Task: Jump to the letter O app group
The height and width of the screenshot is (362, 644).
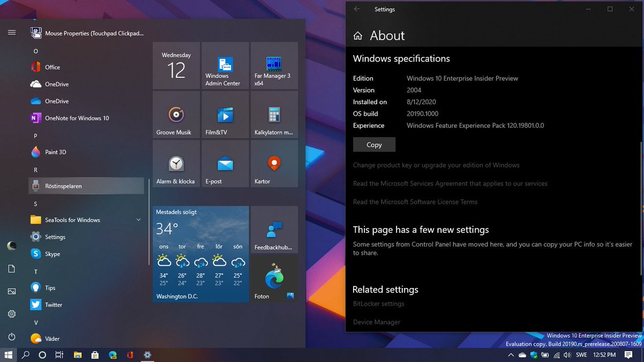Action: (x=36, y=51)
